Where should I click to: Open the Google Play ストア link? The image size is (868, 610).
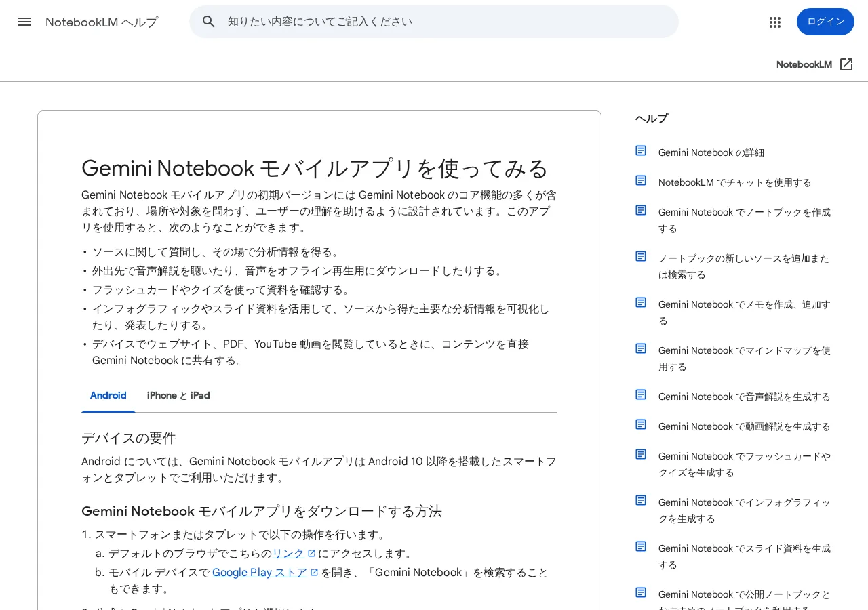coord(260,573)
